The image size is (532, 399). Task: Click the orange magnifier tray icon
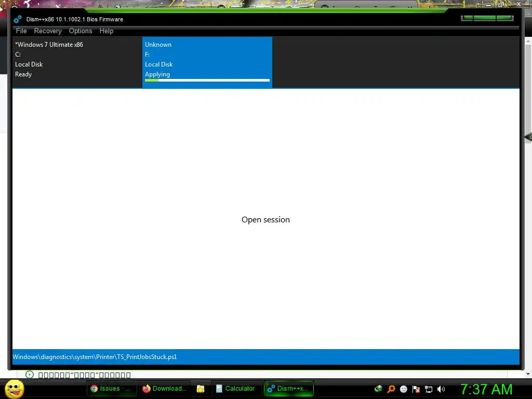(x=391, y=389)
